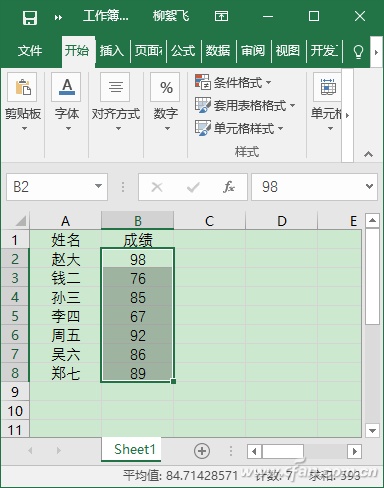
Task: Click the Number percent icon
Action: [x=165, y=87]
